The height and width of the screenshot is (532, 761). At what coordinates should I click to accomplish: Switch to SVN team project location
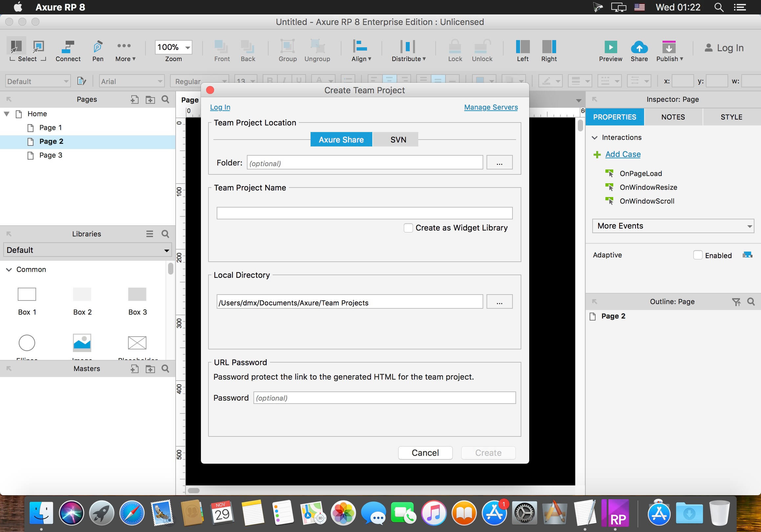click(x=399, y=139)
